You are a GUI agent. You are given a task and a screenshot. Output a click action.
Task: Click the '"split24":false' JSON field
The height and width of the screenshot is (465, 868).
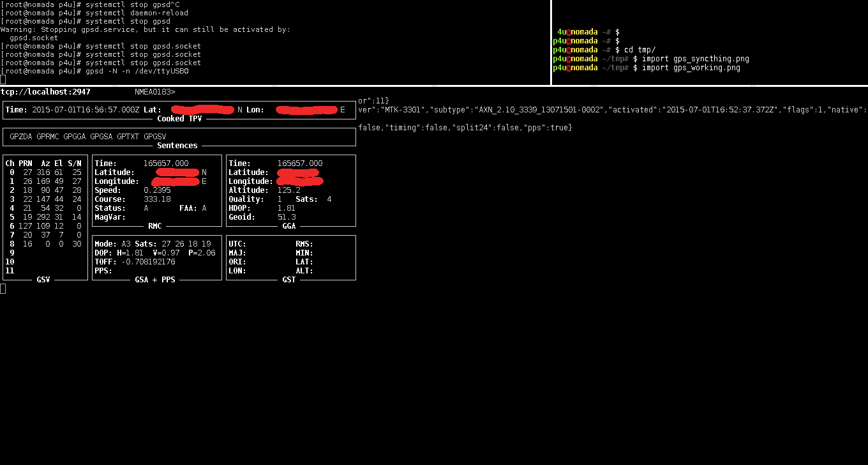pos(488,128)
